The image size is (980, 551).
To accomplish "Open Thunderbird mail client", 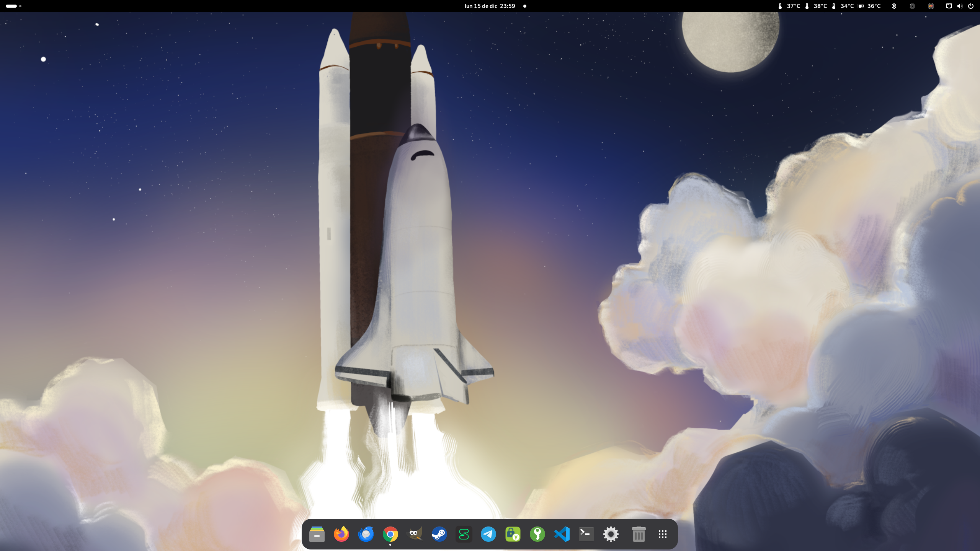I will (366, 534).
